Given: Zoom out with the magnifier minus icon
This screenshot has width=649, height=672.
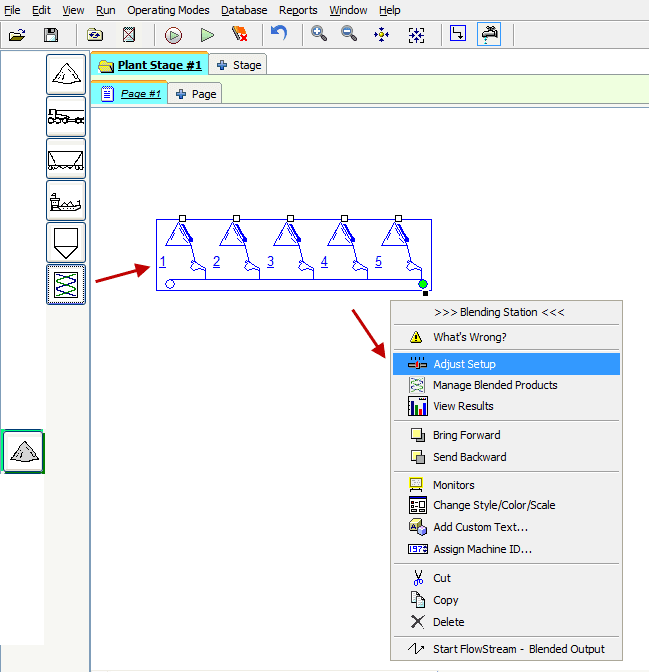Looking at the screenshot, I should (x=349, y=34).
